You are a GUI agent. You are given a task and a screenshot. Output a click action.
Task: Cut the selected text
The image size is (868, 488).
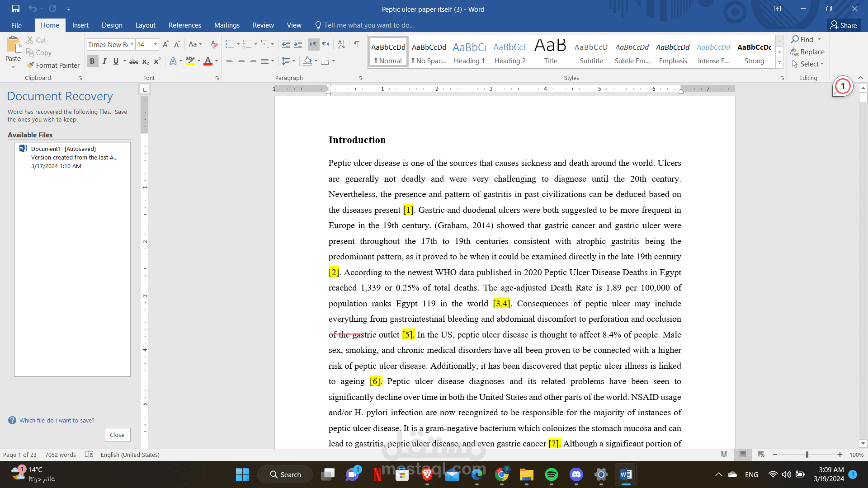[36, 40]
